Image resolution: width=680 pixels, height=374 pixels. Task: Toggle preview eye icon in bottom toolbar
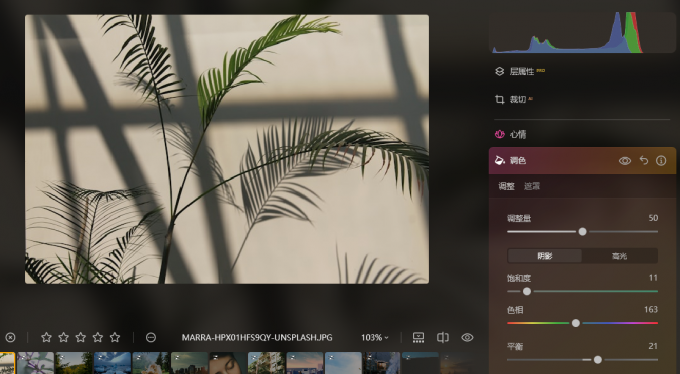coord(467,338)
